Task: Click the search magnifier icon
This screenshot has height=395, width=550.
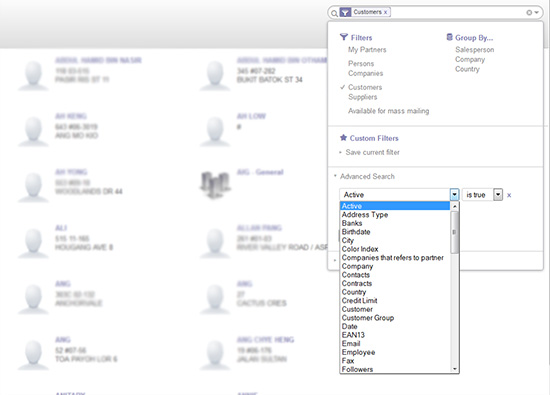Action: click(x=334, y=14)
